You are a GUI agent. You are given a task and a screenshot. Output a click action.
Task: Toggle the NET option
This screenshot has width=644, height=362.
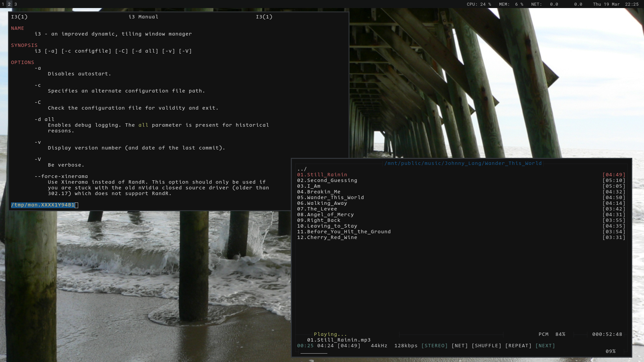click(460, 346)
